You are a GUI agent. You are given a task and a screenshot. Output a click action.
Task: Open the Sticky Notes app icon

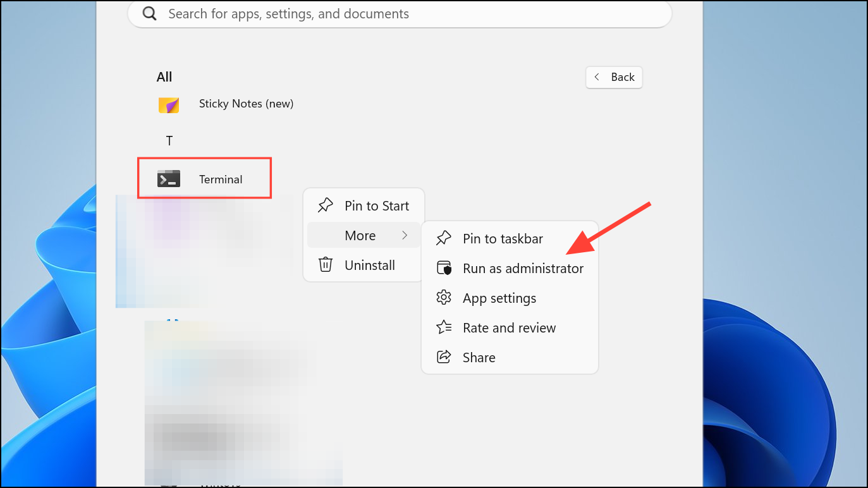point(169,104)
